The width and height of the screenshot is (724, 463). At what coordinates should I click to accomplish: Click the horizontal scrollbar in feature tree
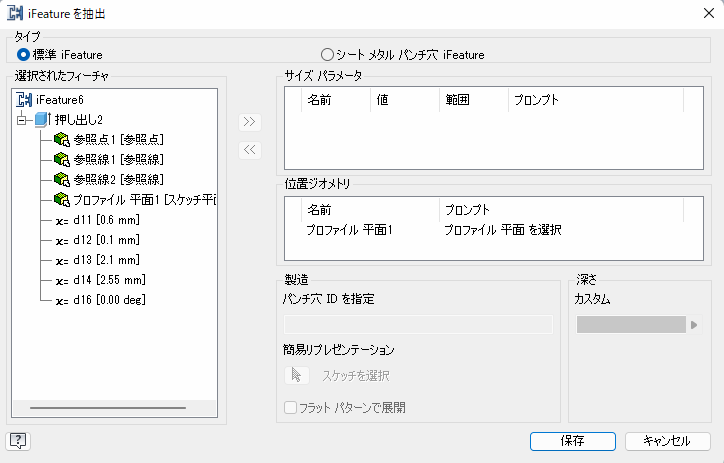pos(108,408)
